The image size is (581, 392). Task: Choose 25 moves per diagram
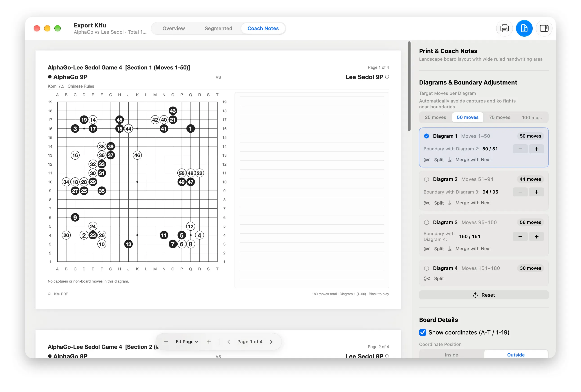pos(436,117)
